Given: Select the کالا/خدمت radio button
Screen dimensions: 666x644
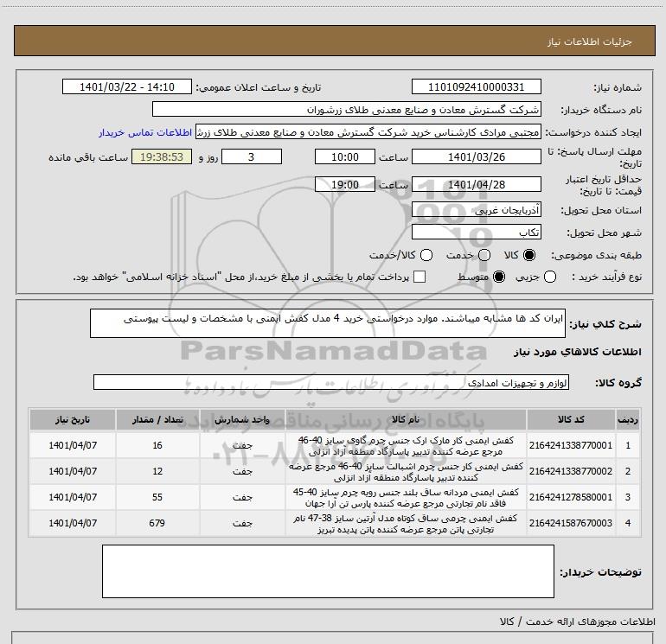Looking at the screenshot, I should tap(426, 255).
